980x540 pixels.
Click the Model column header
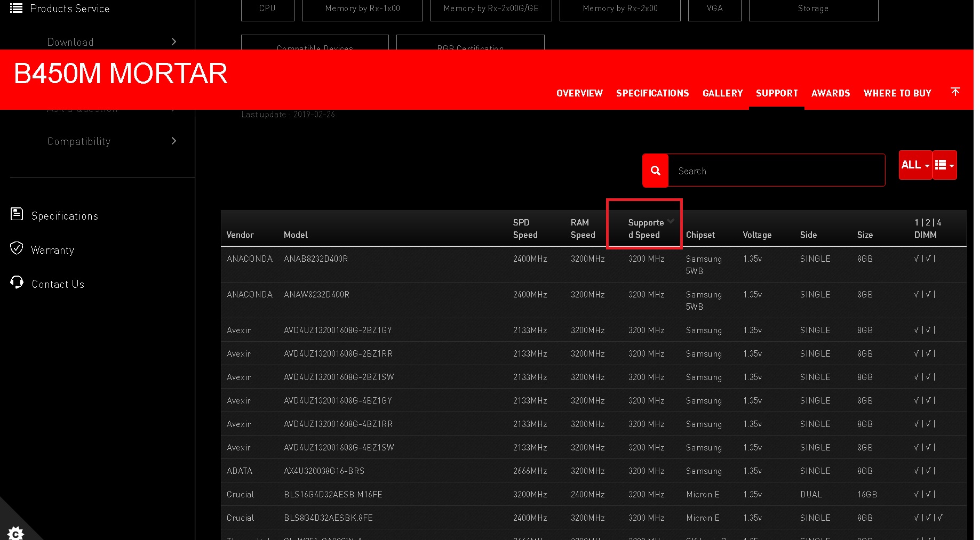[x=296, y=235]
